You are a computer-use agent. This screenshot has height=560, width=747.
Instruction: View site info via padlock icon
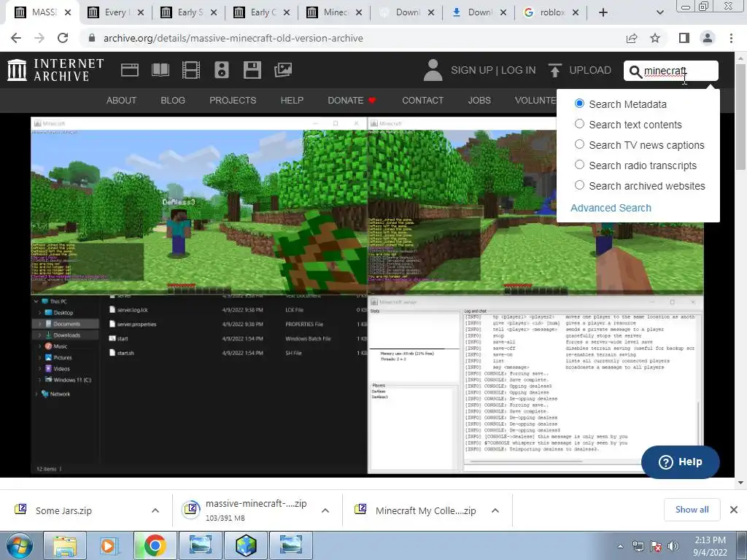(92, 38)
